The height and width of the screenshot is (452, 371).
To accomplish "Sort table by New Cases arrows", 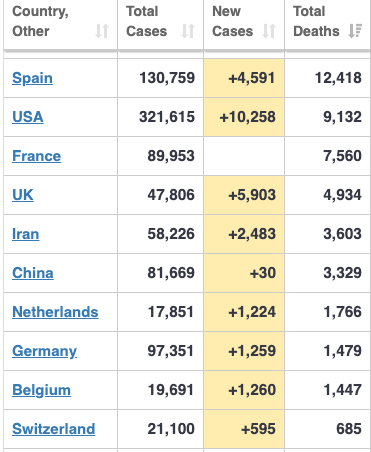I will tap(269, 31).
